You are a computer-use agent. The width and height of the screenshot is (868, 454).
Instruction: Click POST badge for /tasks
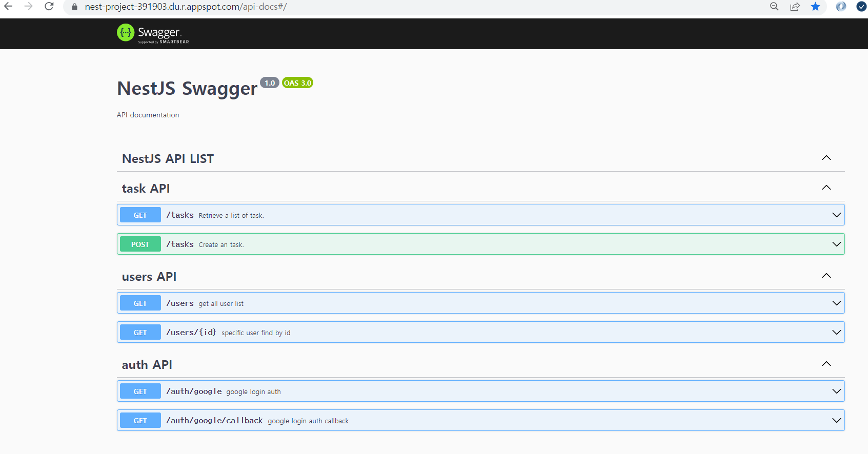click(140, 244)
